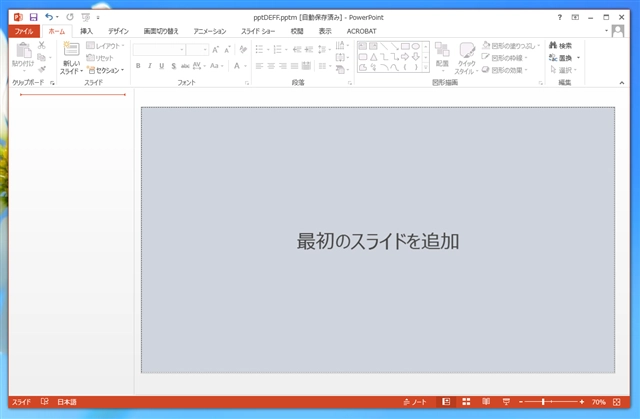Toggle Justify paragraph alignment
The image size is (640, 419).
[x=294, y=66]
